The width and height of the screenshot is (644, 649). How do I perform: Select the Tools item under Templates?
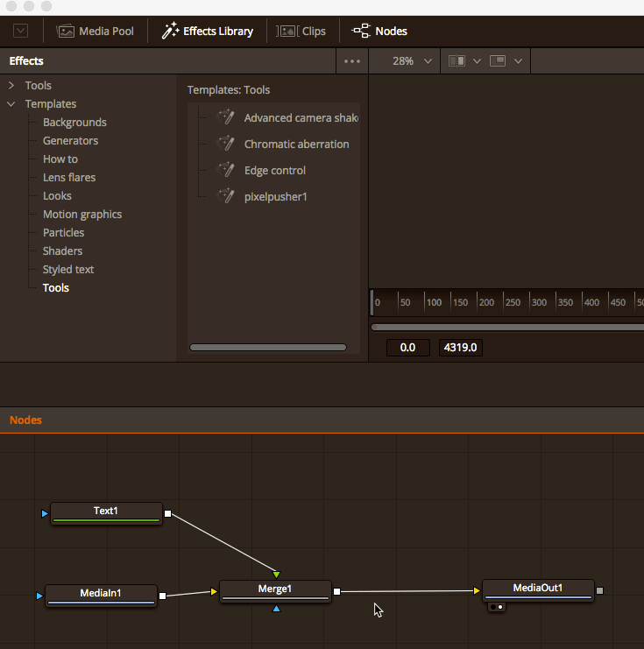click(x=56, y=287)
